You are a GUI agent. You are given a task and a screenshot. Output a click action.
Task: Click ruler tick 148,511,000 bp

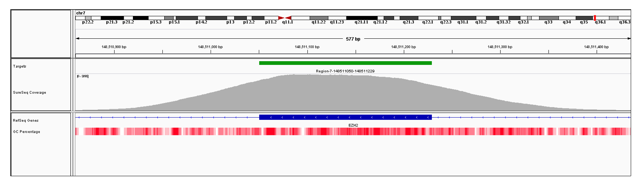[210, 47]
